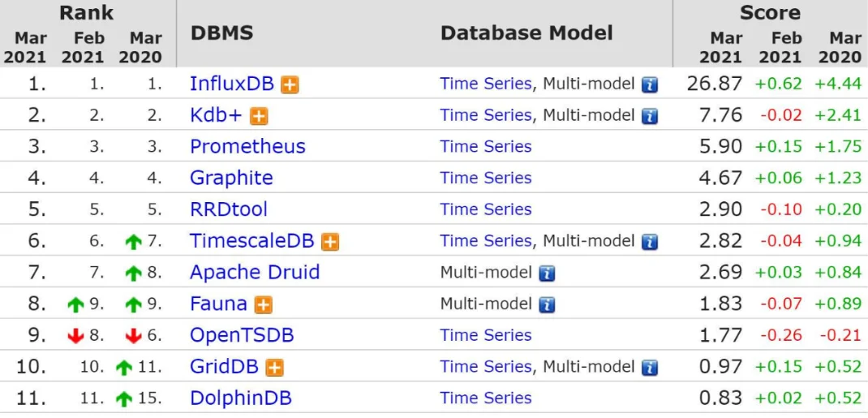The height and width of the screenshot is (418, 868).
Task: Open the Apache Druid link
Action: pyautogui.click(x=255, y=273)
